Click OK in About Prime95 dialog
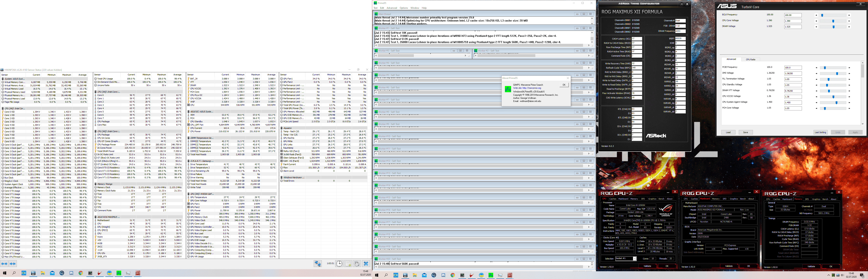This screenshot has width=868, height=279. tap(564, 85)
